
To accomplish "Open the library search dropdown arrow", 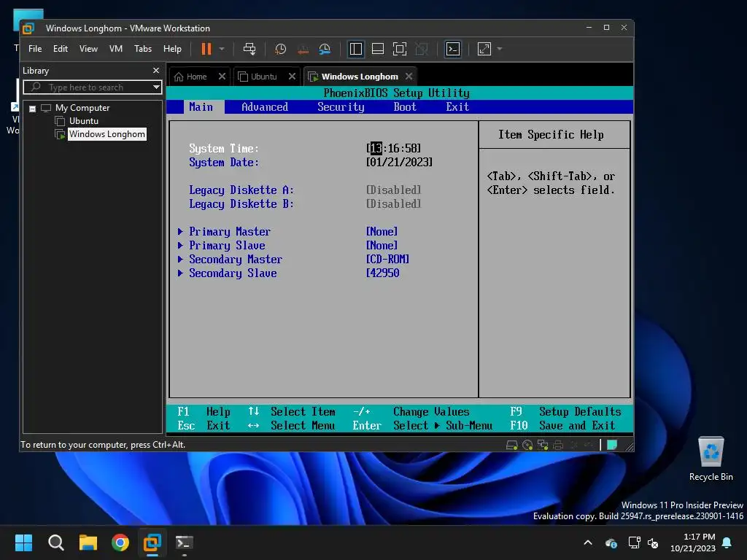I will [x=156, y=87].
